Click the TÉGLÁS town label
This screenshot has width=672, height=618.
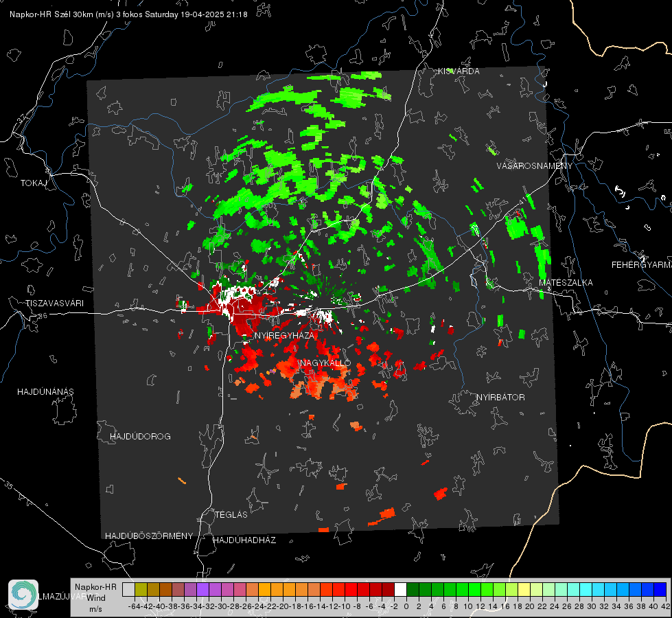point(231,514)
